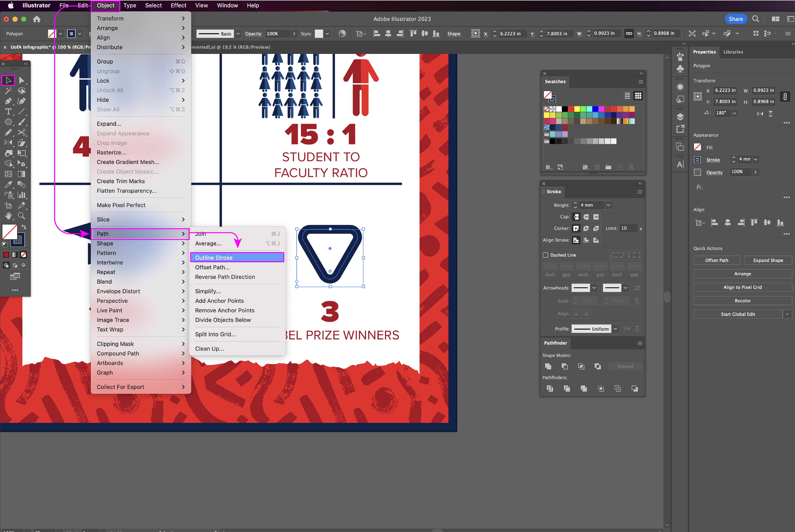Pick the yellow swatch in Swatches panel
Viewport: 795px width, 532px height.
pyautogui.click(x=577, y=109)
